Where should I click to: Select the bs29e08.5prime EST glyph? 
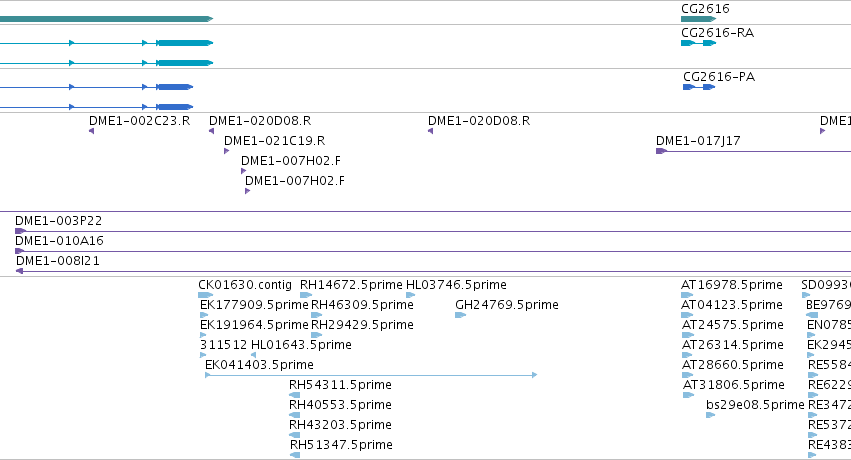[x=710, y=415]
